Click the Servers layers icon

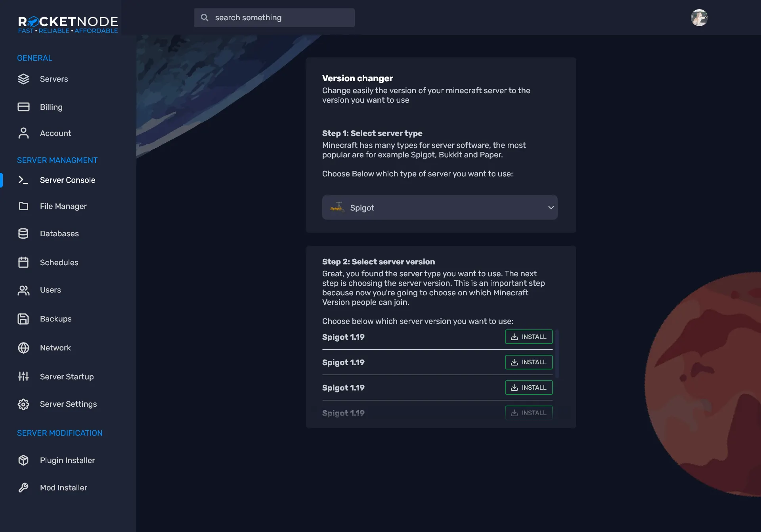23,79
